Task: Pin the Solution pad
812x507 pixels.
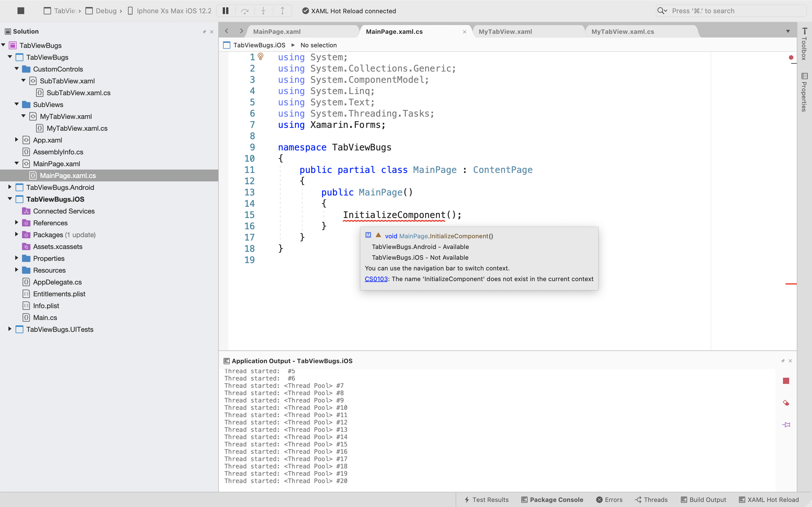Action: click(205, 31)
